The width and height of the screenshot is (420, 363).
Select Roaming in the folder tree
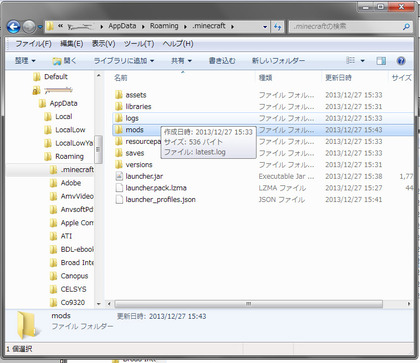[69, 156]
